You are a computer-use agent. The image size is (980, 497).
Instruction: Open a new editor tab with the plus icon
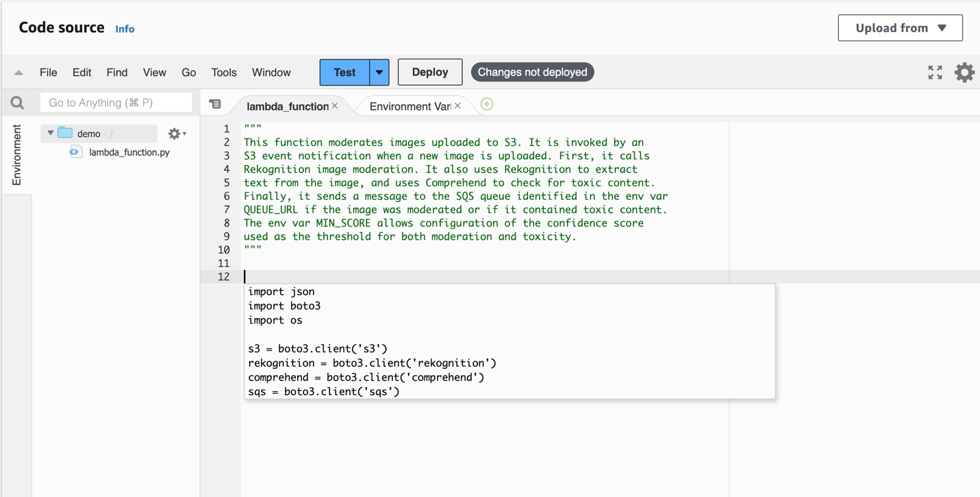[x=486, y=104]
